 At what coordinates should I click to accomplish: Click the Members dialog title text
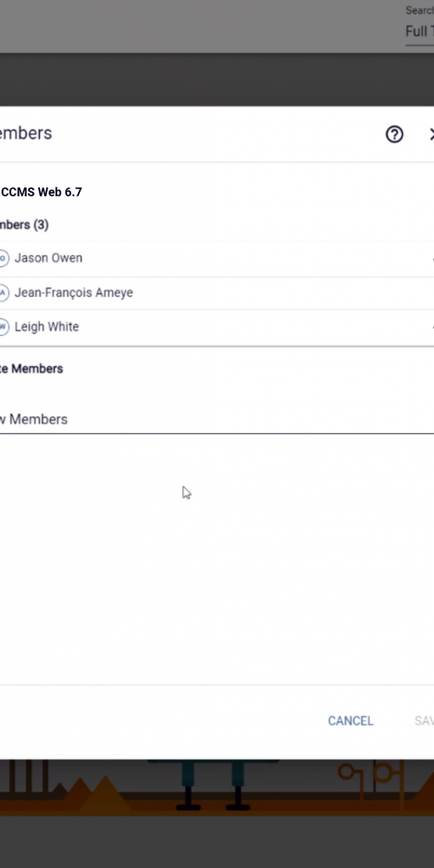26,134
